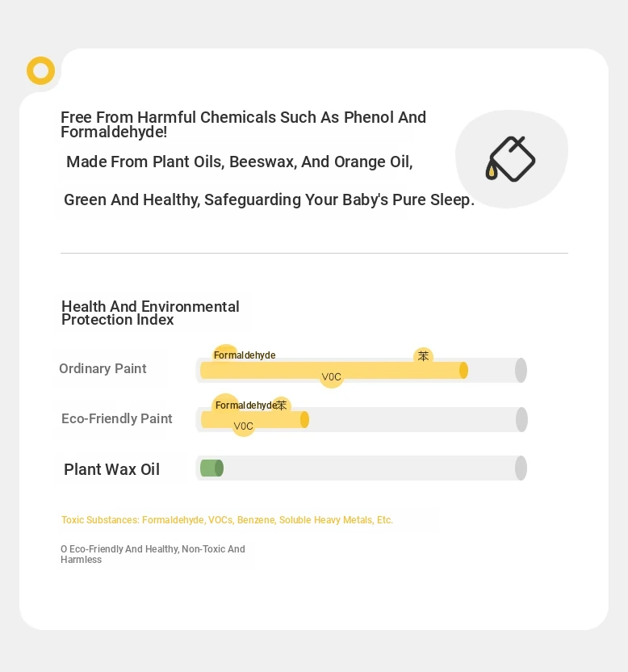628x672 pixels.
Task: Click the yellow Toxic Substances note text
Action: click(227, 520)
